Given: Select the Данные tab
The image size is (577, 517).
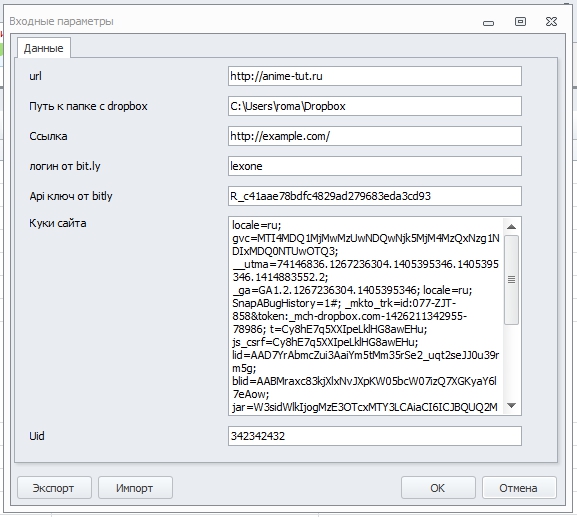Looking at the screenshot, I should [x=43, y=48].
